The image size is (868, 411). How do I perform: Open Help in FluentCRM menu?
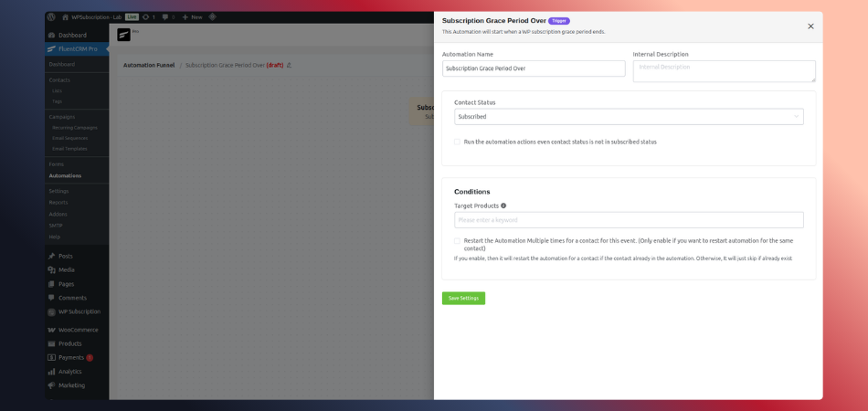click(54, 237)
